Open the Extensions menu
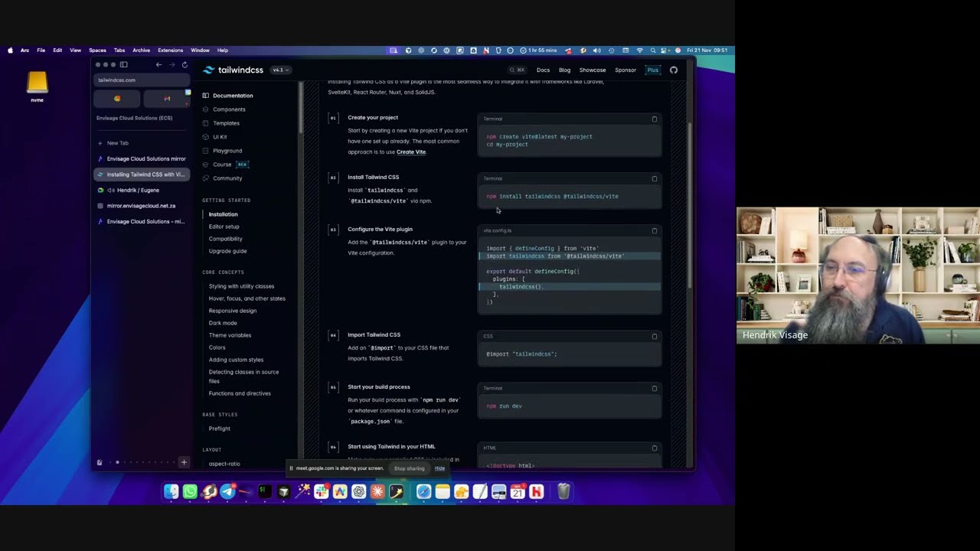980x551 pixels. [170, 51]
